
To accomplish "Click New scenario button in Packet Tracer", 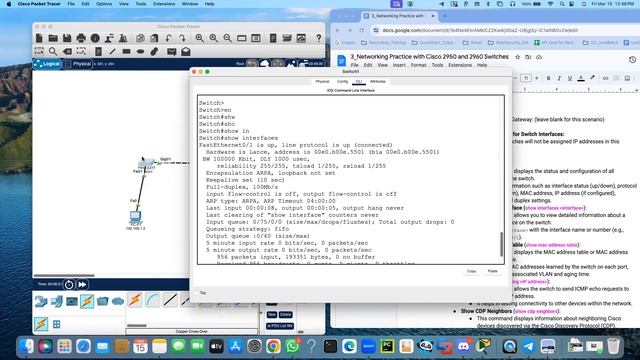I will pyautogui.click(x=271, y=315).
